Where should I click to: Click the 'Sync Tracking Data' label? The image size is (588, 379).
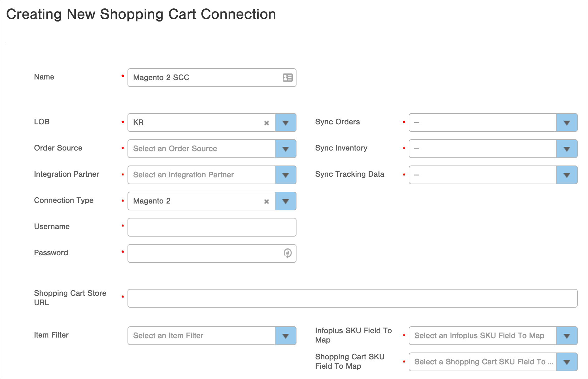click(349, 174)
